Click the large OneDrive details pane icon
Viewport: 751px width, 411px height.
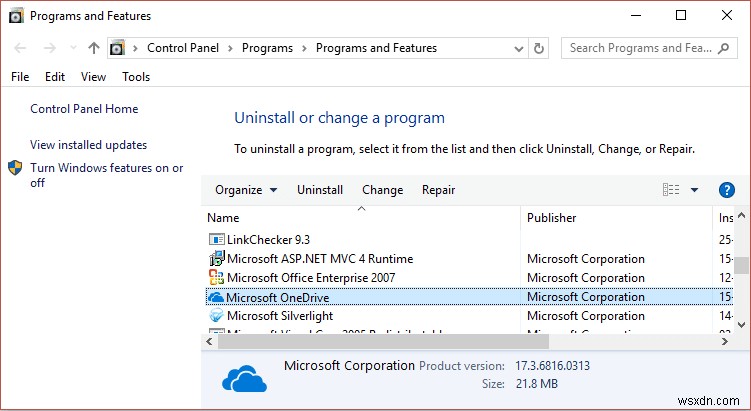coord(244,379)
